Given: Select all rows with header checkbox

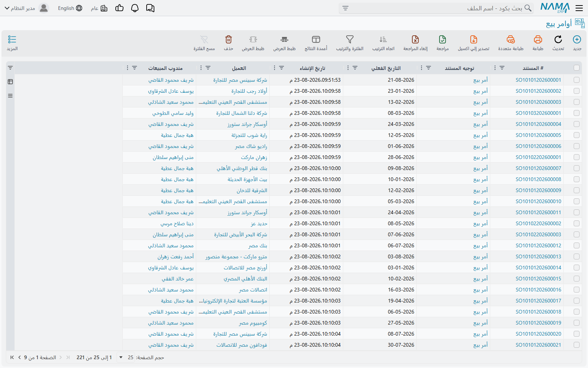Looking at the screenshot, I should [x=577, y=68].
